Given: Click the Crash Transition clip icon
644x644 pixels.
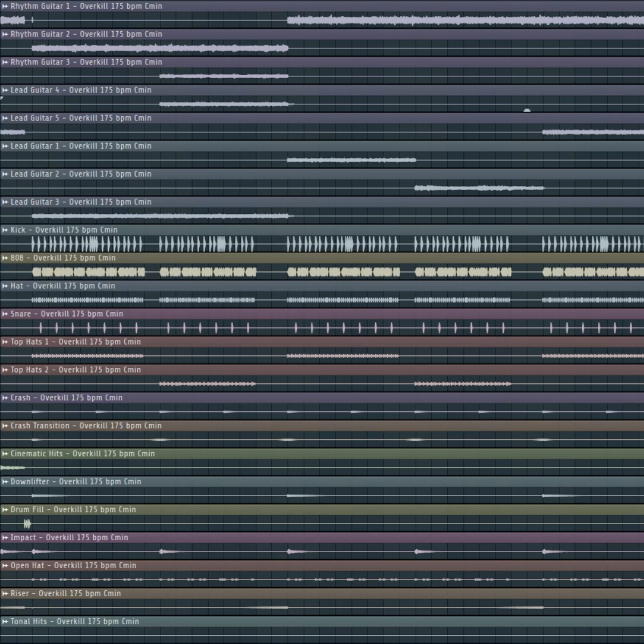Looking at the screenshot, I should [5, 426].
